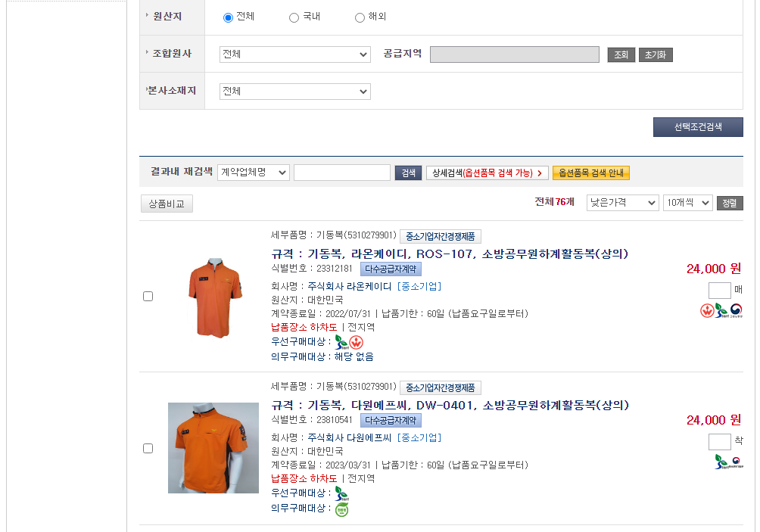Viewport: 760px width, 532px height.
Task: Click 선택조건검색 button
Action: (698, 127)
